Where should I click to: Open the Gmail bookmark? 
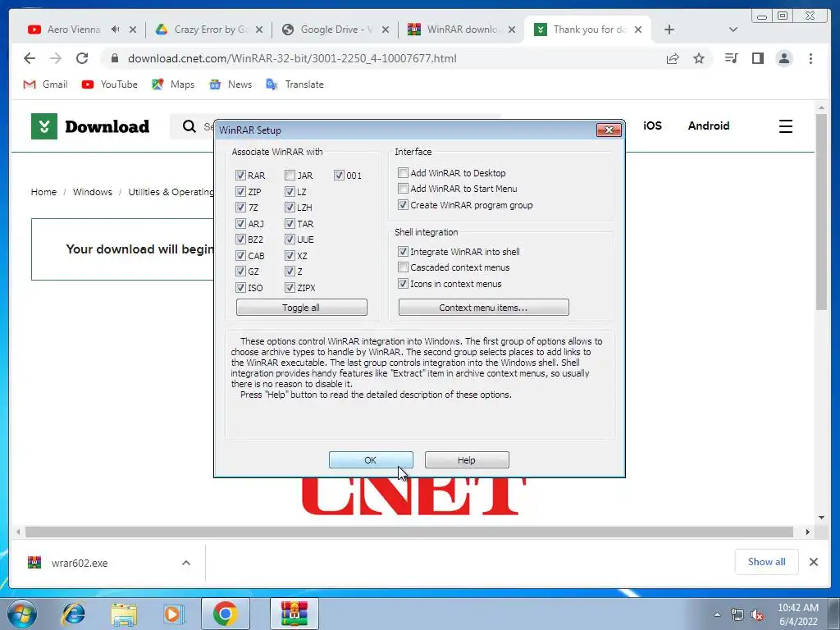tap(46, 84)
